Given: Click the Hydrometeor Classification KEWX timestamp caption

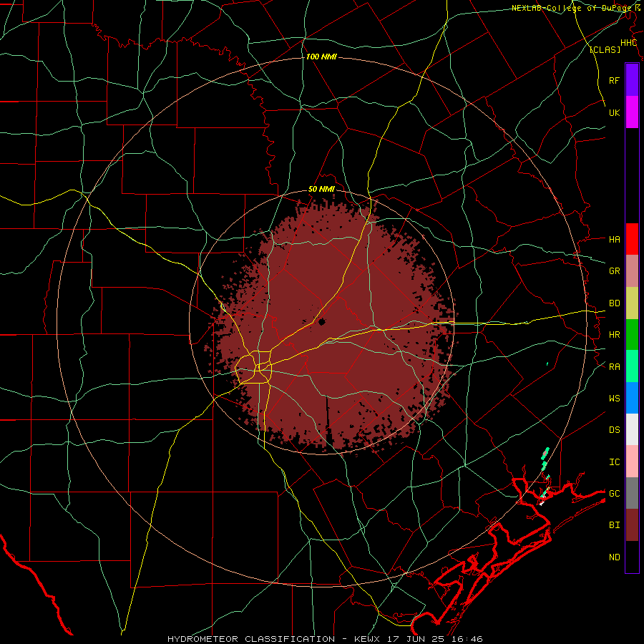Looking at the screenshot, I should 325,639.
